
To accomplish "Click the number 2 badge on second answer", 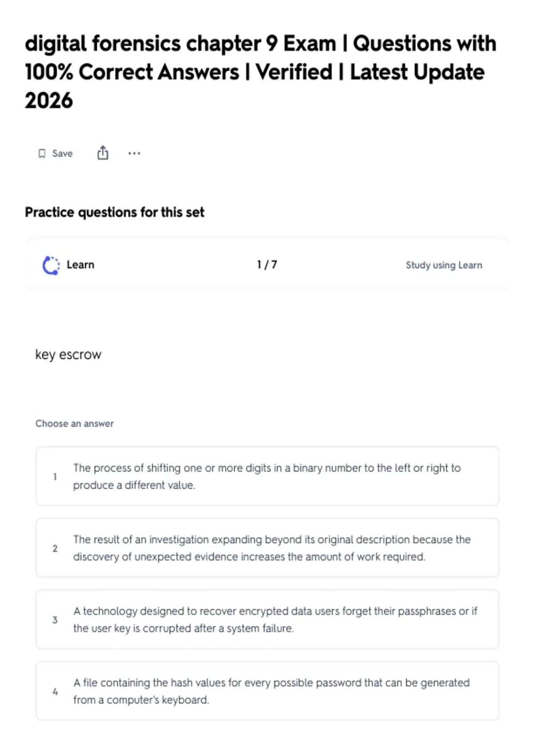I will tap(55, 548).
